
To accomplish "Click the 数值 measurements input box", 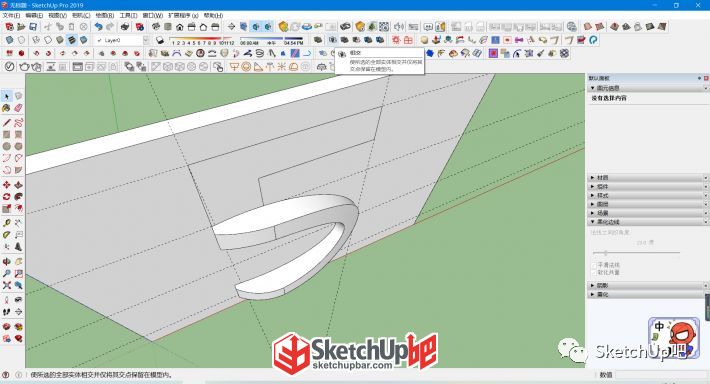I will (x=661, y=375).
